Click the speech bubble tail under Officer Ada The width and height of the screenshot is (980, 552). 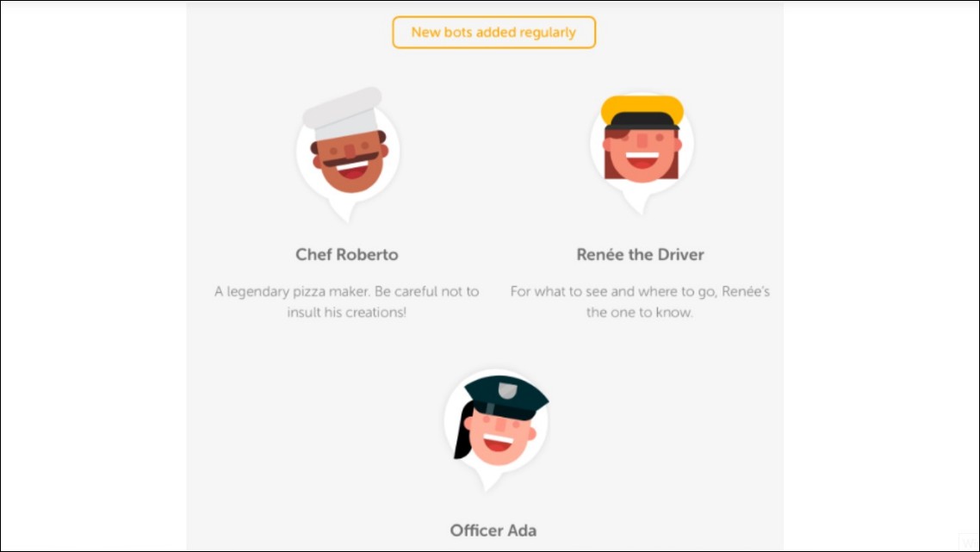pos(487,481)
